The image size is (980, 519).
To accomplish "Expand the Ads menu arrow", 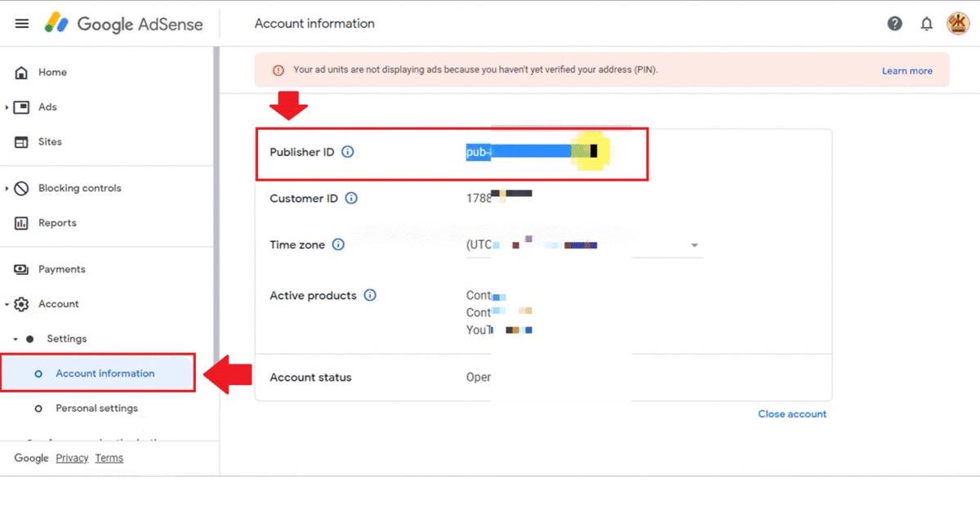I will 7,107.
